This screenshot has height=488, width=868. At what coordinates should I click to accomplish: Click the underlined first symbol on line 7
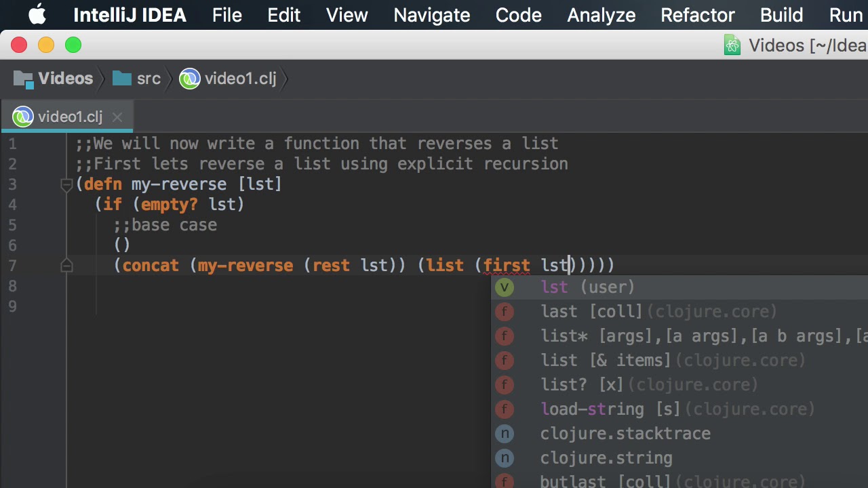(x=507, y=266)
